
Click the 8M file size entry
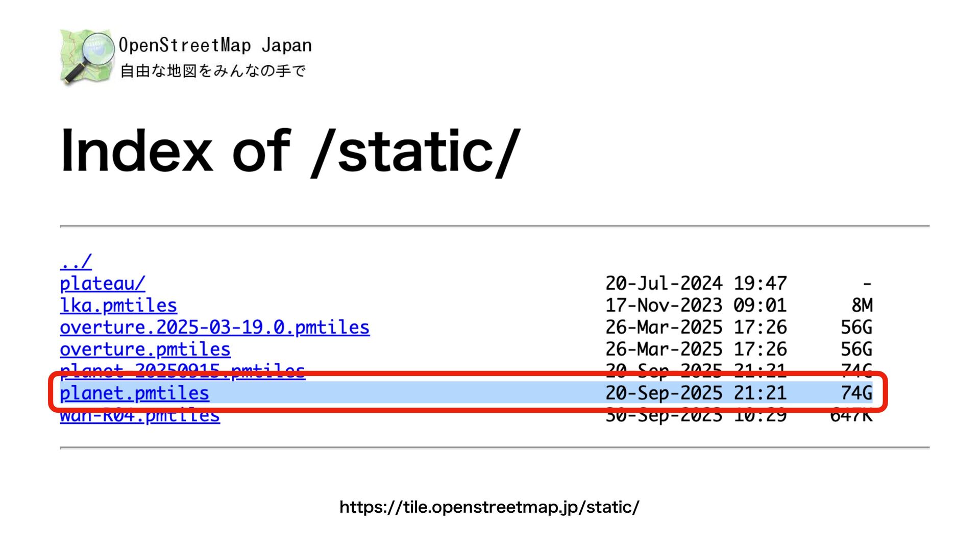862,306
